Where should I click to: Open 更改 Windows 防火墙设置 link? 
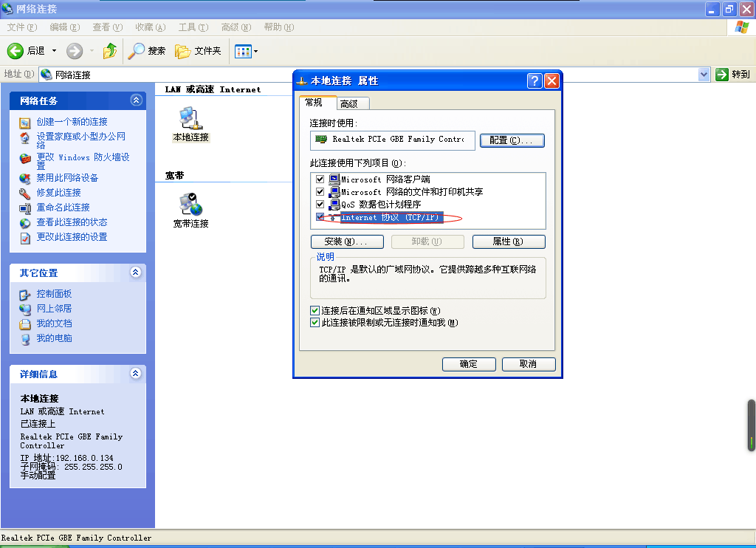pyautogui.click(x=83, y=161)
